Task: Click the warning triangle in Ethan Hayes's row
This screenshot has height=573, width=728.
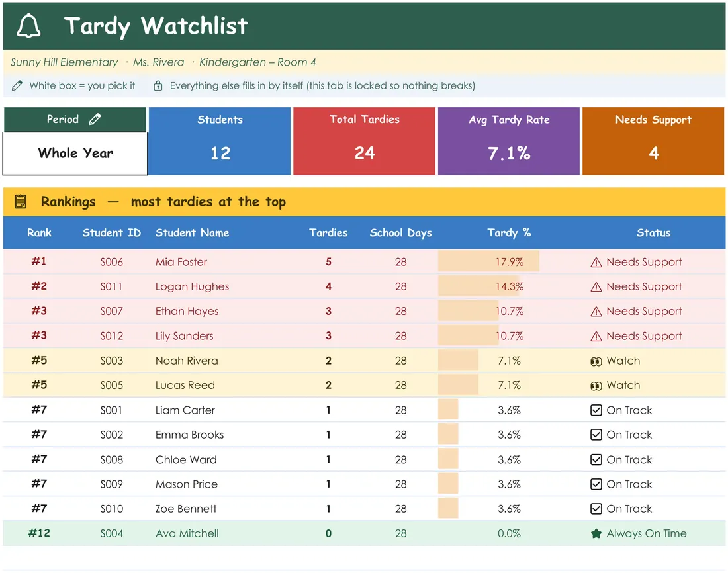Action: 596,312
